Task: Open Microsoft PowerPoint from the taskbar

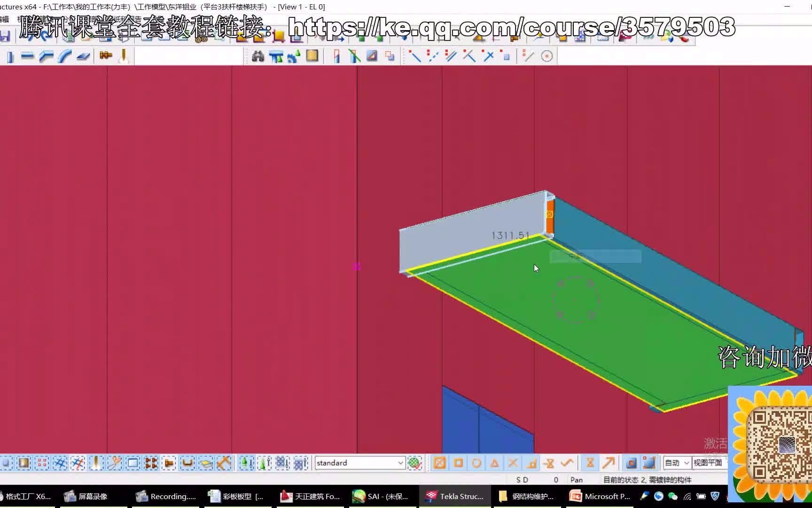Action: coord(600,496)
